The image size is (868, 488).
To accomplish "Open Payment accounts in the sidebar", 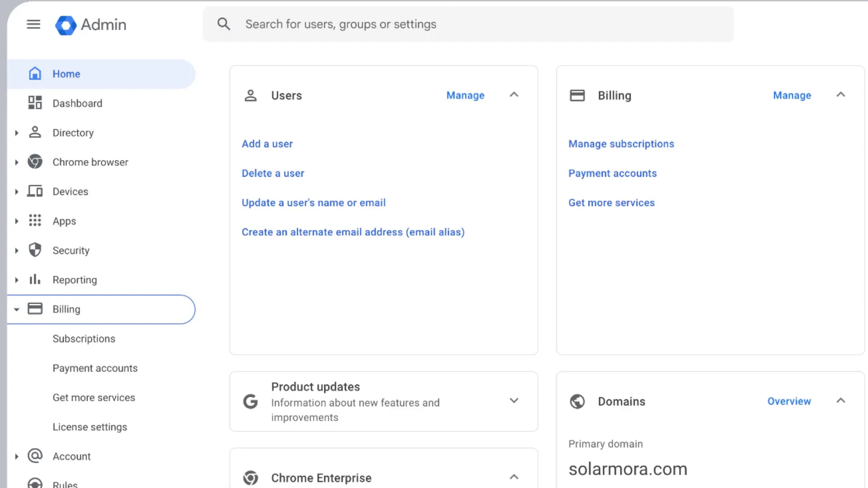I will (95, 368).
